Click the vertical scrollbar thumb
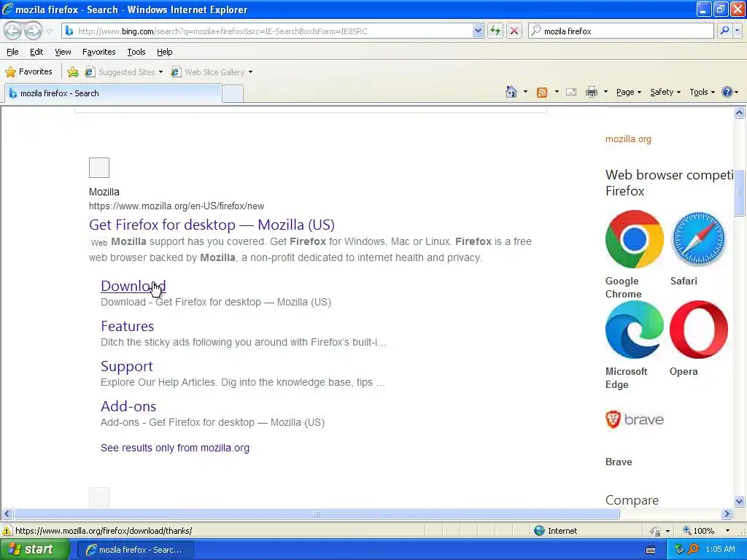The width and height of the screenshot is (747, 560). (x=739, y=192)
